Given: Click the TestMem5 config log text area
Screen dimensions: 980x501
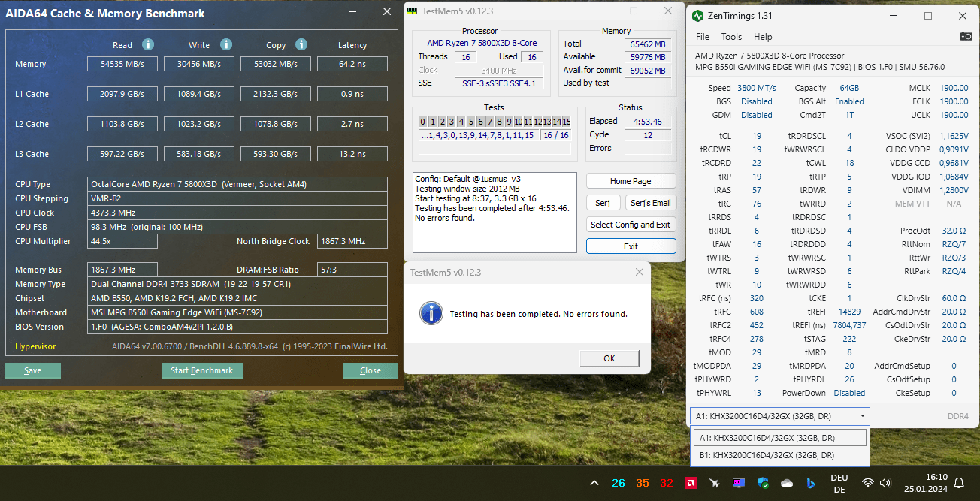Looking at the screenshot, I should [x=495, y=213].
